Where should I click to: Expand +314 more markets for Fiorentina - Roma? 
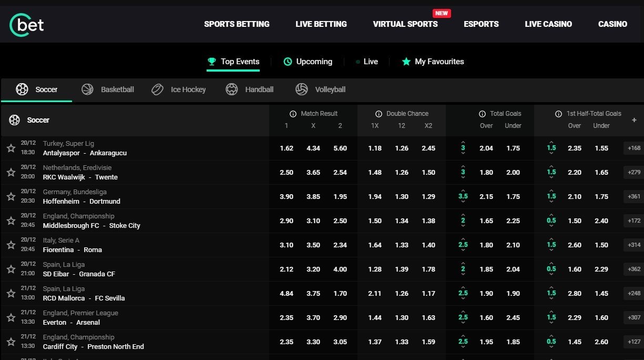point(633,245)
